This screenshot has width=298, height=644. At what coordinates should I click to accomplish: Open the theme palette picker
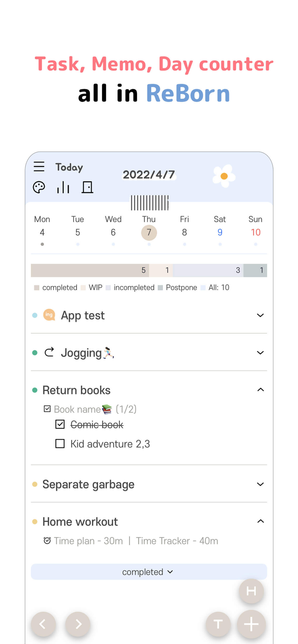[x=39, y=187]
